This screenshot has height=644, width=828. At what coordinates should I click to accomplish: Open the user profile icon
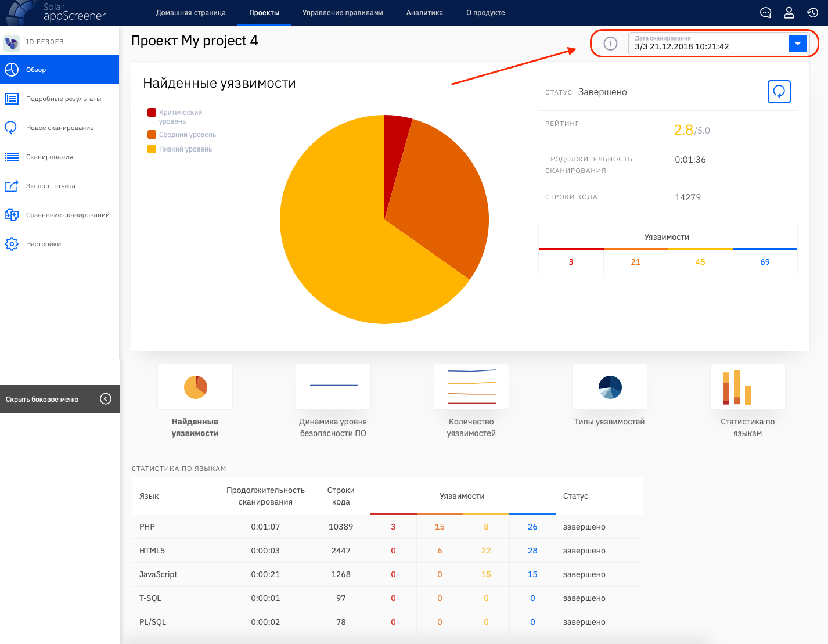[x=789, y=13]
